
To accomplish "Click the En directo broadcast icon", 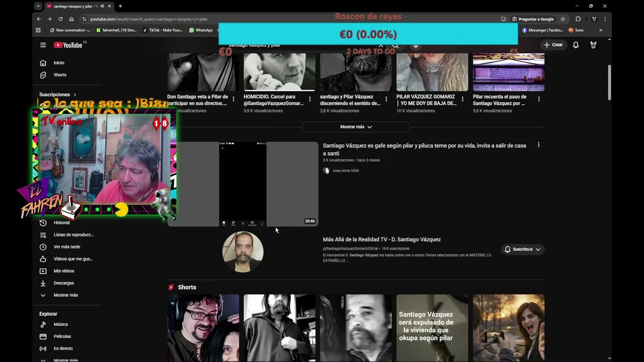I will coord(43,348).
